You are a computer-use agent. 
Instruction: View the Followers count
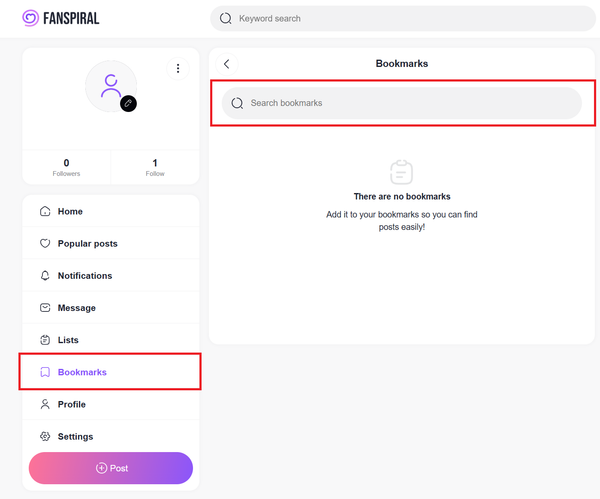[x=66, y=167]
